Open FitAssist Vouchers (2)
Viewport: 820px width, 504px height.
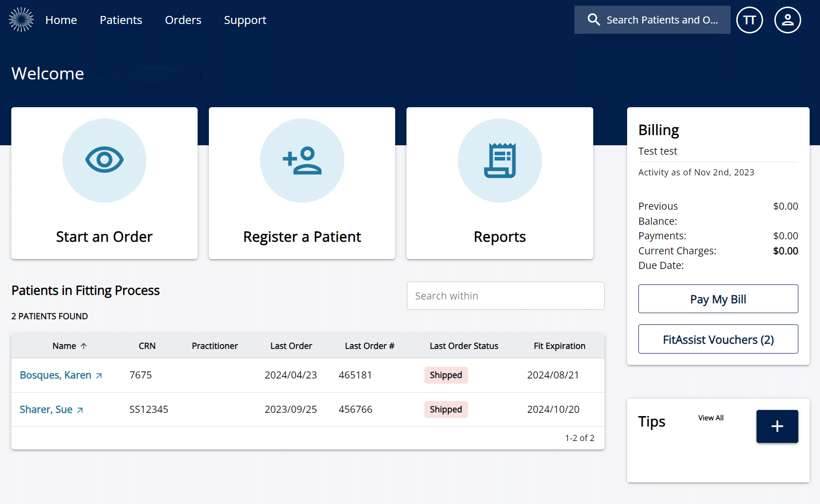click(x=718, y=339)
